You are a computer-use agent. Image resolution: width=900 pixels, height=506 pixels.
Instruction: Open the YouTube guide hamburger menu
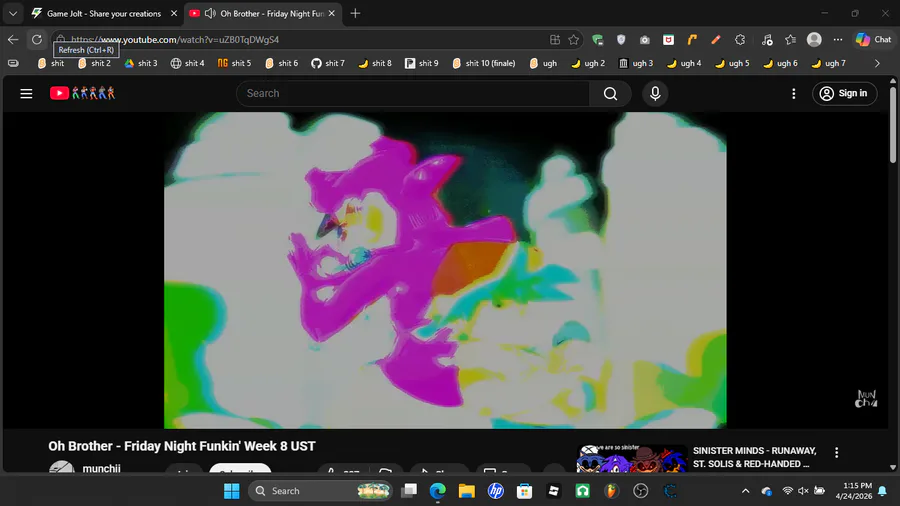[x=26, y=94]
